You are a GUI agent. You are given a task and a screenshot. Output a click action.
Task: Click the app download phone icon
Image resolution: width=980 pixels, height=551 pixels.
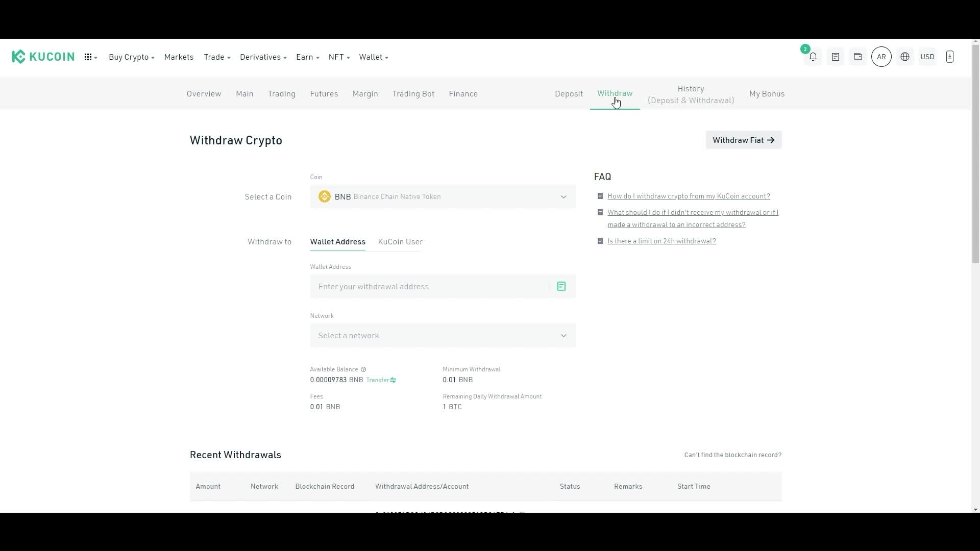[x=950, y=57]
